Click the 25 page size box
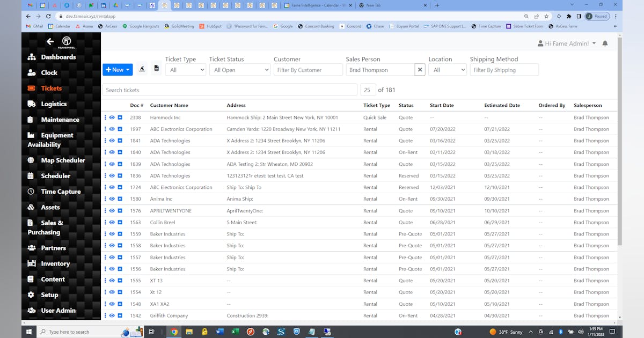Viewport: 644px width, 338px height. [368, 90]
